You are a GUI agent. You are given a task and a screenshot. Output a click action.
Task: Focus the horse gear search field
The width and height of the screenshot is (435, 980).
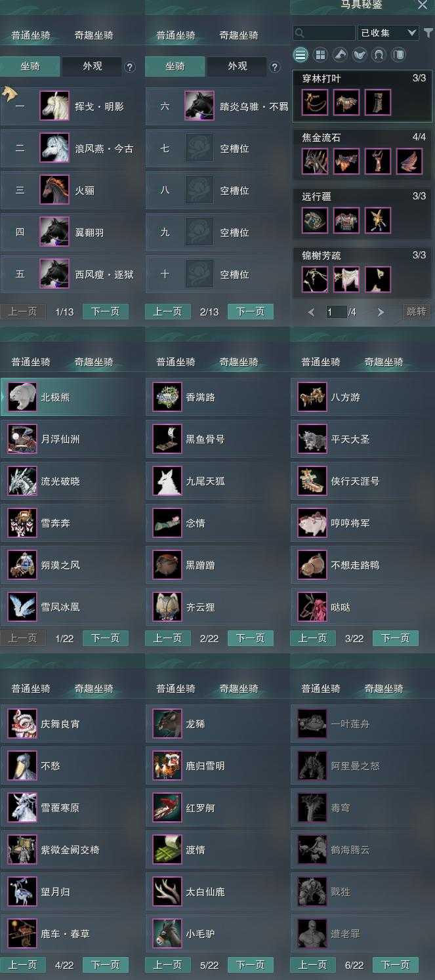(324, 33)
